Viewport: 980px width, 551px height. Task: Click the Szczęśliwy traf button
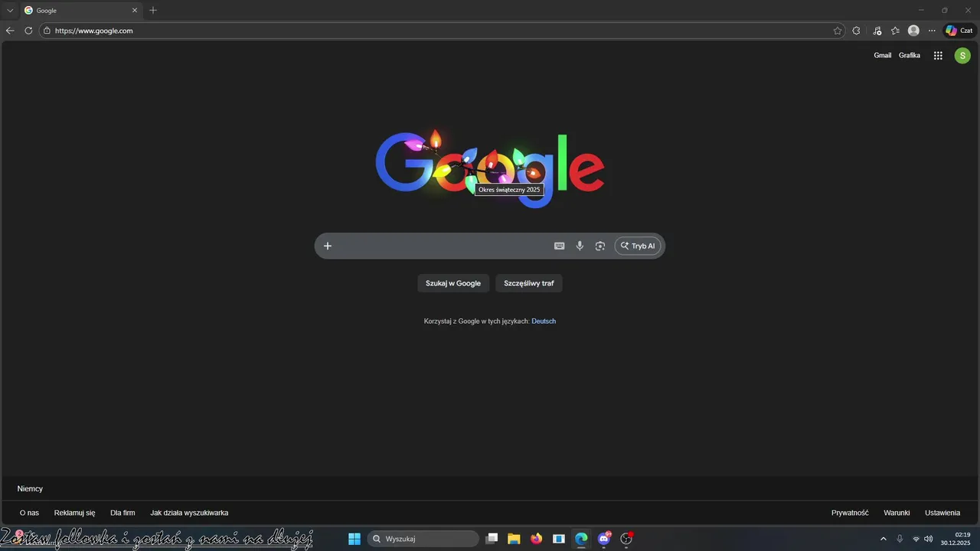pos(529,283)
